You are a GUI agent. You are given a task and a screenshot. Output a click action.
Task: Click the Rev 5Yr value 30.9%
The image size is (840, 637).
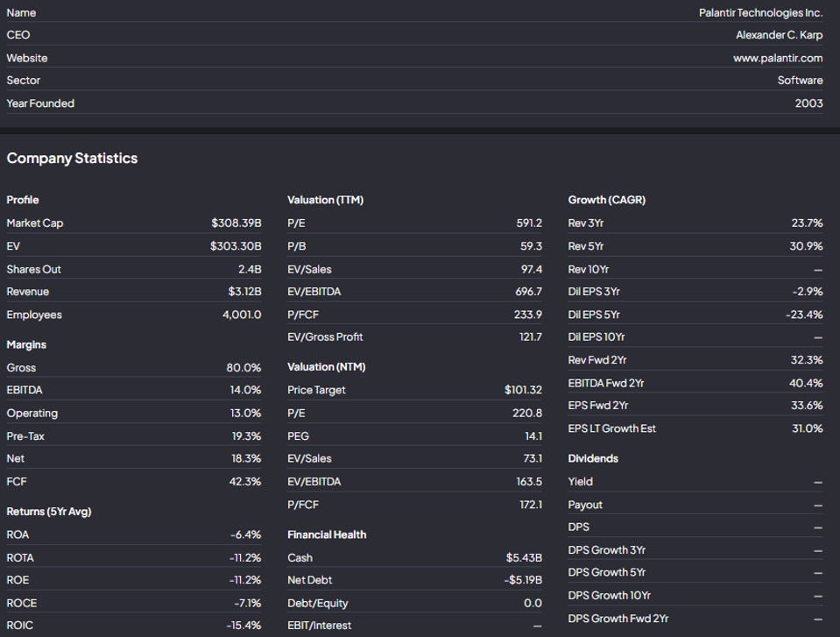[x=806, y=246]
